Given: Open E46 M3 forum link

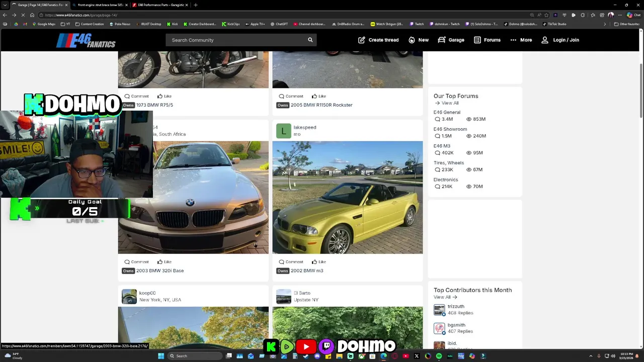Looking at the screenshot, I should point(442,146).
